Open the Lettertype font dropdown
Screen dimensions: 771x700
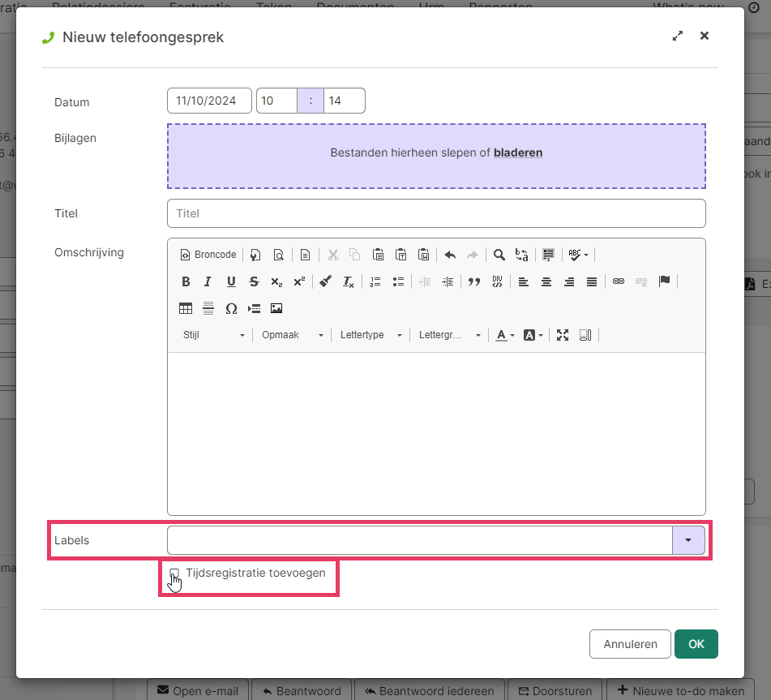(x=371, y=335)
